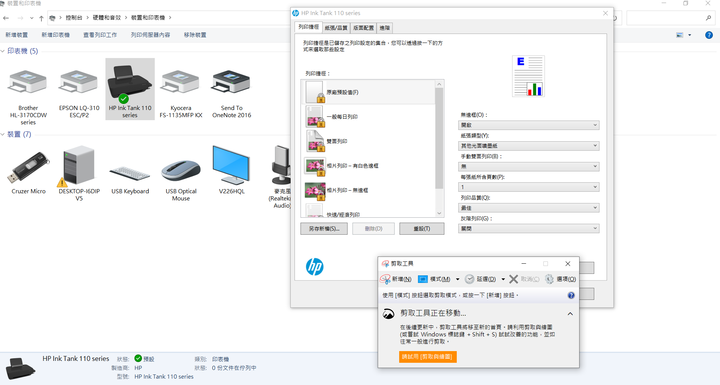Click the Reset (T) button
This screenshot has width=720, height=385.
coord(422,229)
